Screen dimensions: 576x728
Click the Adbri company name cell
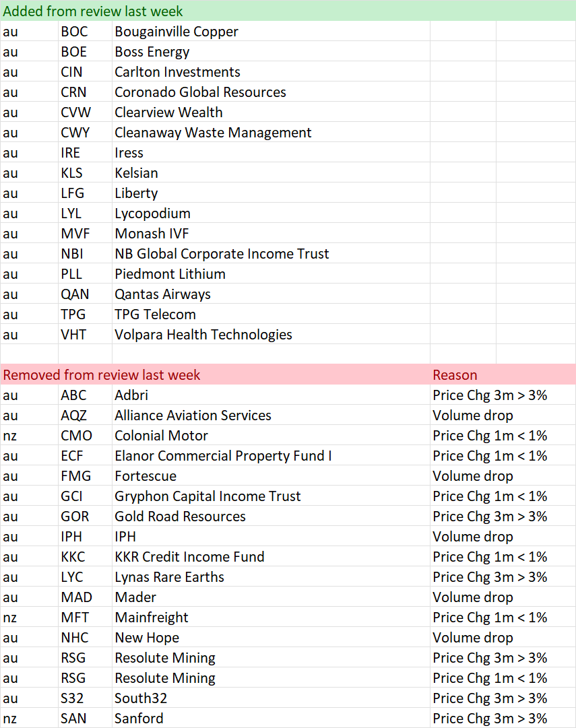coord(271,395)
